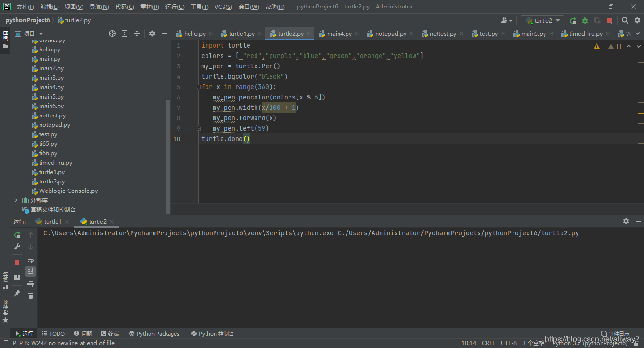Click CRLF line separator in status bar

pos(488,343)
